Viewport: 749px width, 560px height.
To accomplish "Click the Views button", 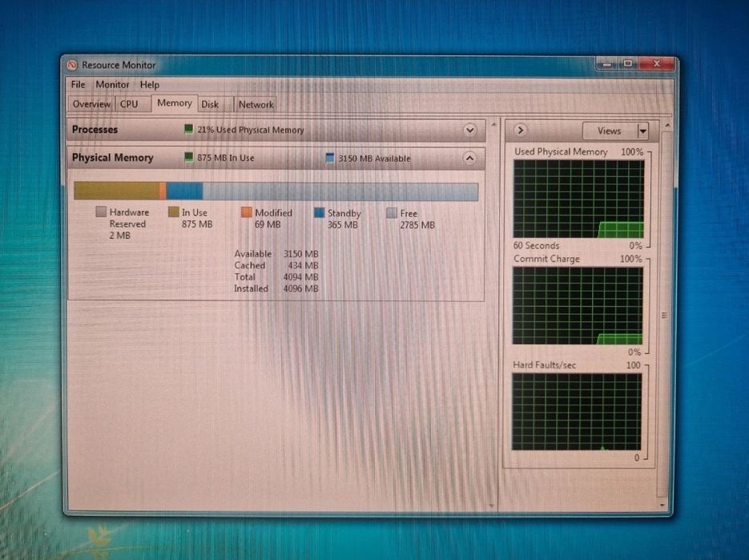I will click(610, 131).
